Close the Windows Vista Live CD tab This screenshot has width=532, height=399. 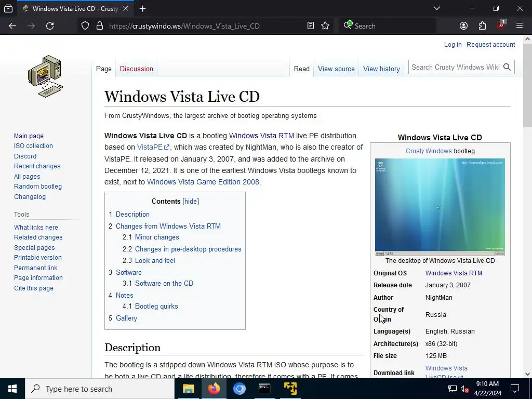[x=126, y=8]
